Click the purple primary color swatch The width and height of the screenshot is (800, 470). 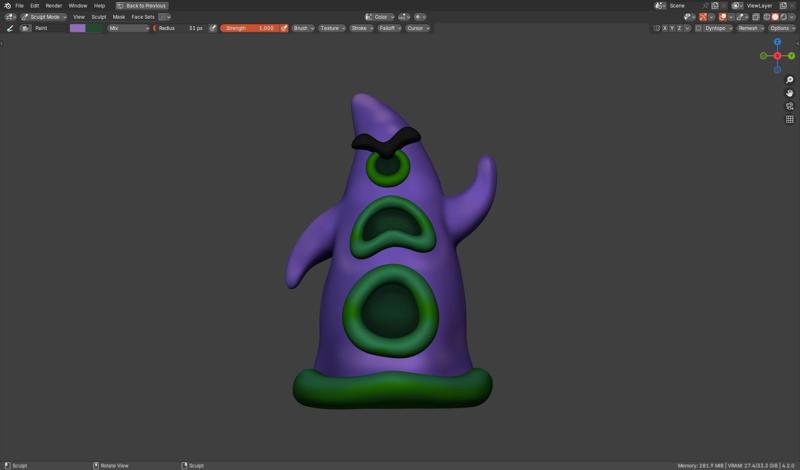pyautogui.click(x=78, y=28)
